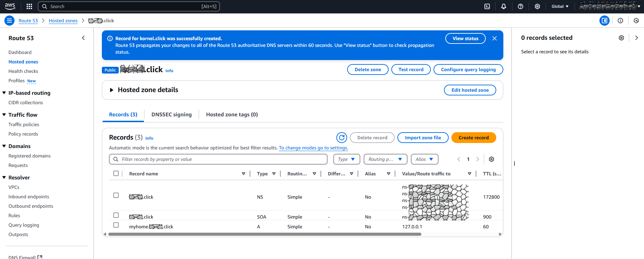Focus the top AWS search box
Viewport: 644px width, 259px height.
pyautogui.click(x=129, y=6)
